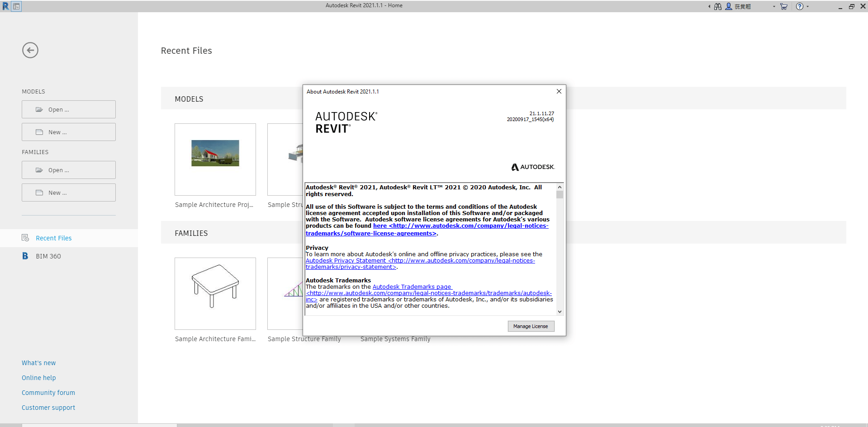Click the Help question mark icon

coord(800,6)
